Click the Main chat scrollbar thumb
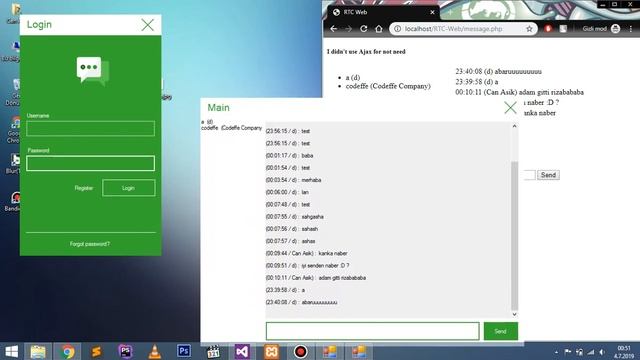640x360 pixels. click(514, 236)
